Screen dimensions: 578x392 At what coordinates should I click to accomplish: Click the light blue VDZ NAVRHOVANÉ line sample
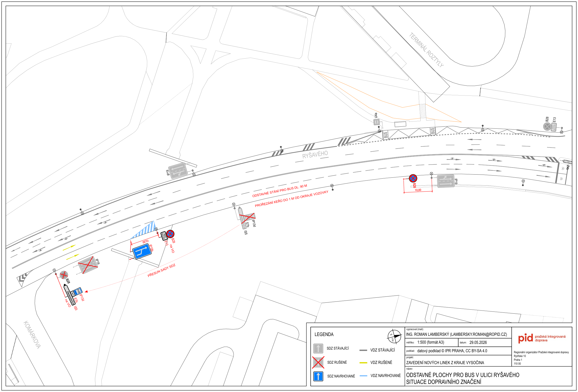[x=363, y=376]
